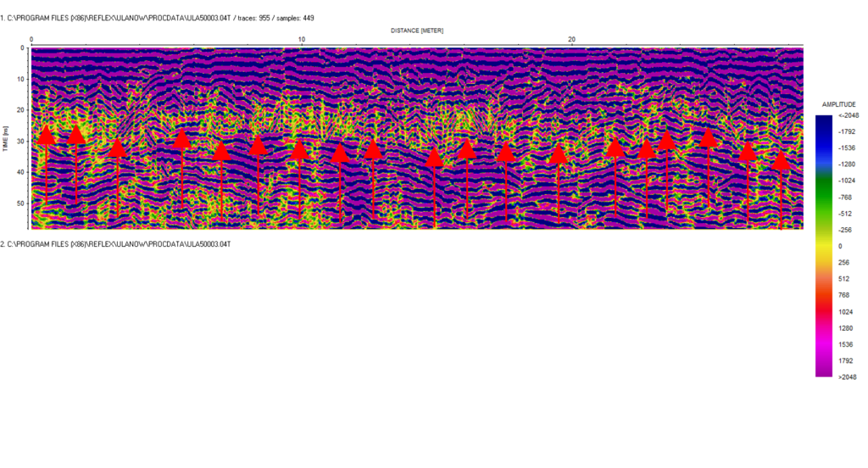The height and width of the screenshot is (468, 868).
Task: Click green segment near -1024 on color bar
Action: tap(823, 181)
